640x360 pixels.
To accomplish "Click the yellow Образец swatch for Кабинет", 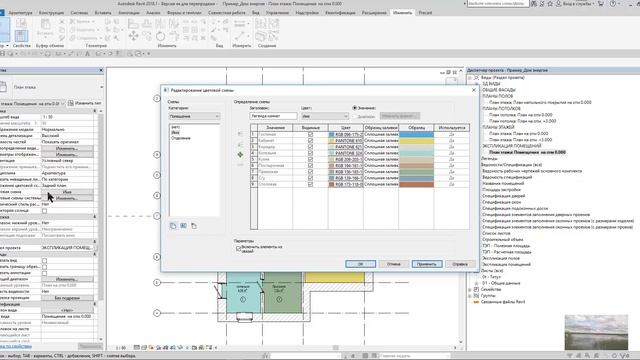I will pyautogui.click(x=416, y=140).
